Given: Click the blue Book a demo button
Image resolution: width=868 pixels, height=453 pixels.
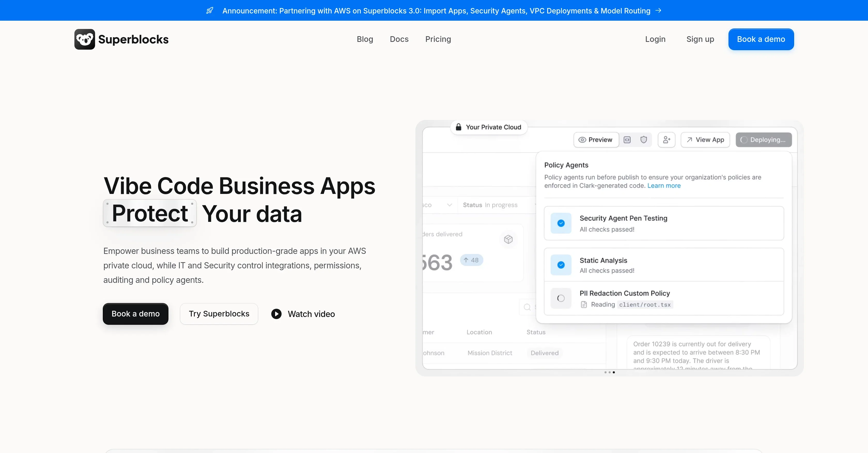Looking at the screenshot, I should coord(761,39).
